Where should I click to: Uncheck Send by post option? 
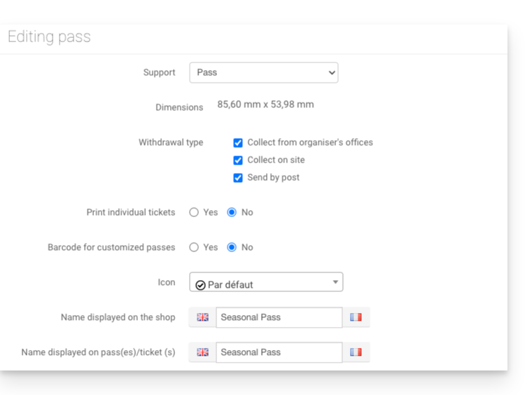(x=238, y=178)
